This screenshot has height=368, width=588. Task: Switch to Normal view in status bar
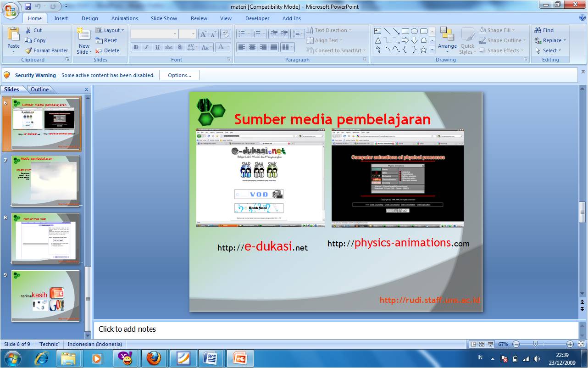(x=473, y=344)
